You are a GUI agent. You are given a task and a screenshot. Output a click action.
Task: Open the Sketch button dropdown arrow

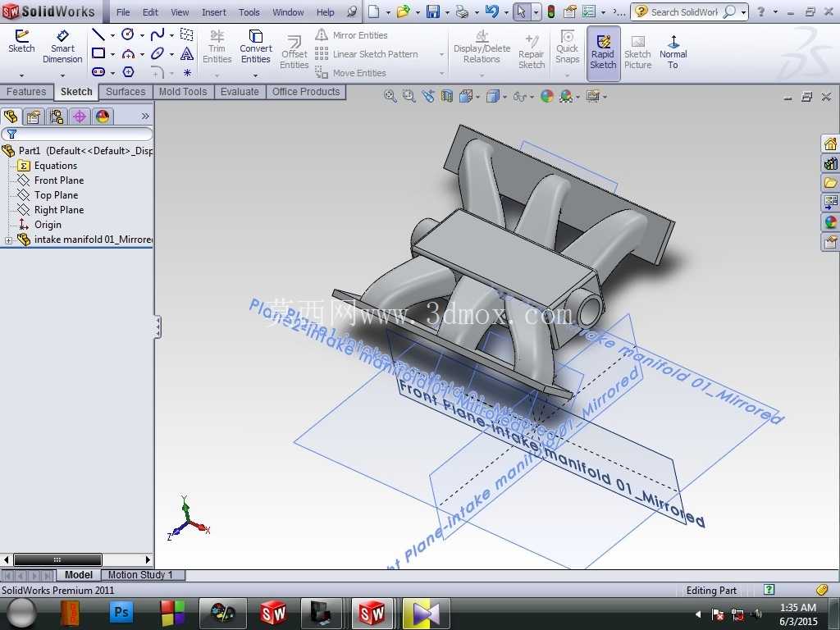[x=21, y=75]
